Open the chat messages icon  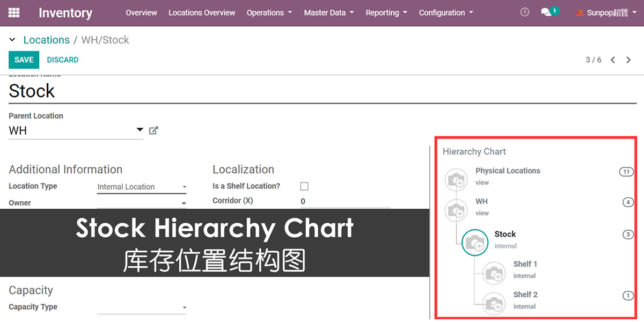[x=546, y=12]
